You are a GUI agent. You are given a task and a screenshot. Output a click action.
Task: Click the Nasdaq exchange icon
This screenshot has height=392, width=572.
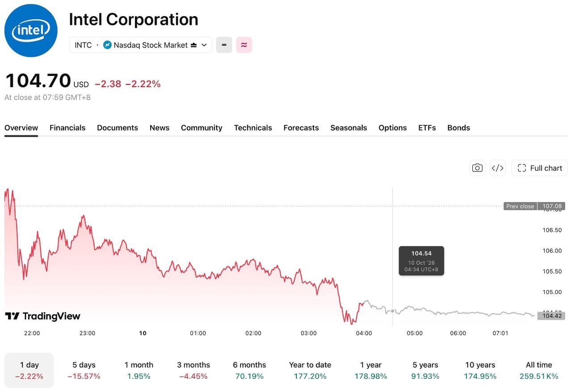(x=107, y=45)
